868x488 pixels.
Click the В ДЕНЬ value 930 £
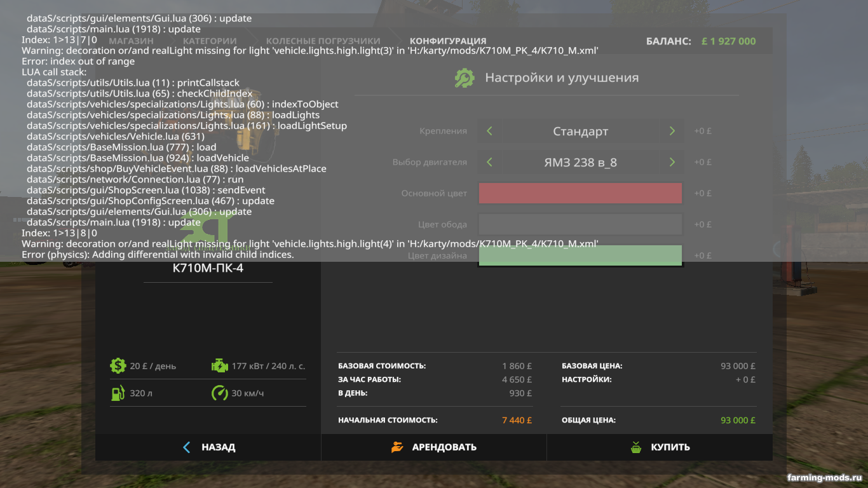520,393
